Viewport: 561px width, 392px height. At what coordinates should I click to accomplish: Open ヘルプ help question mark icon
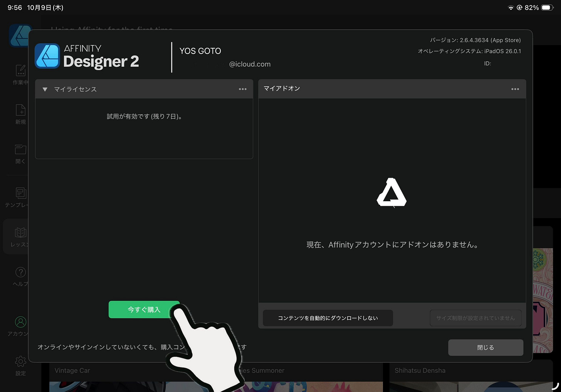20,276
